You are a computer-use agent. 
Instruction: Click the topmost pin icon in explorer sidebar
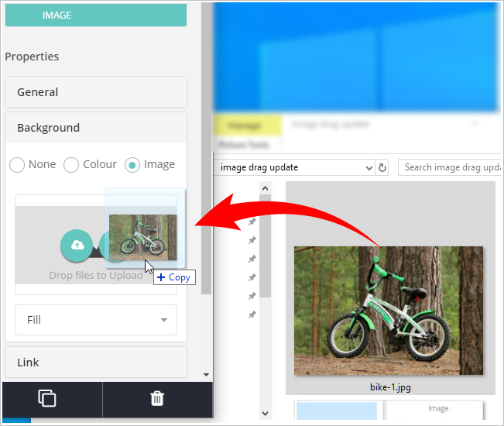tap(252, 222)
